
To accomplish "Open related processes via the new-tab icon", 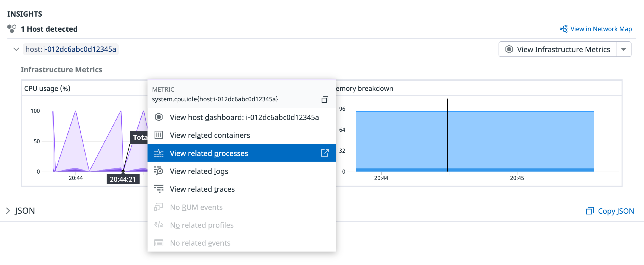I will point(325,153).
